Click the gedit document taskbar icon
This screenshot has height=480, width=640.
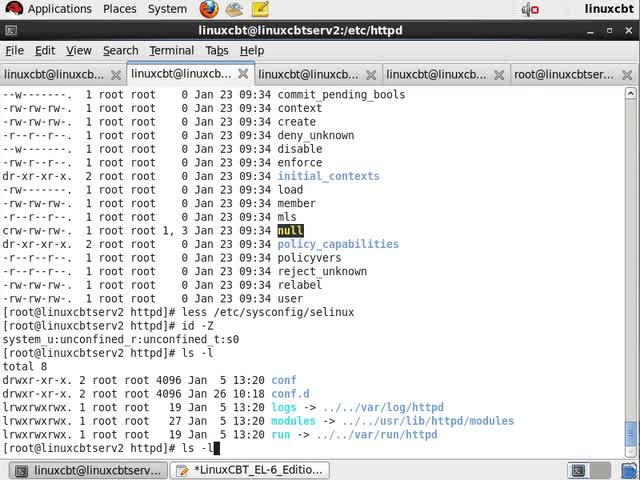[x=182, y=471]
